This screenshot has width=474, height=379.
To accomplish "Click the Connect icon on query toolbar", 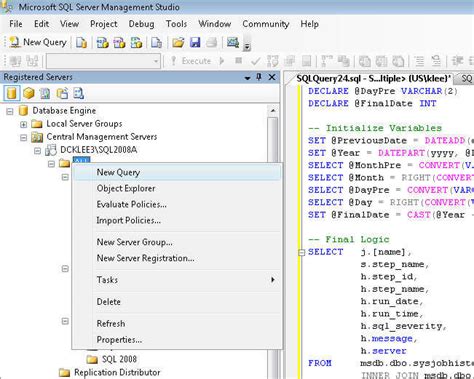I will pyautogui.click(x=15, y=61).
